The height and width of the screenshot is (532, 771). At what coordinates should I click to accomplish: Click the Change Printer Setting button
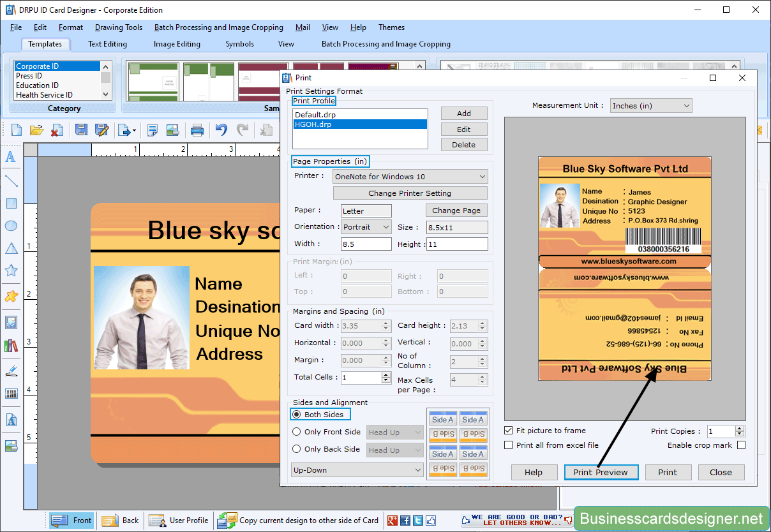(410, 193)
